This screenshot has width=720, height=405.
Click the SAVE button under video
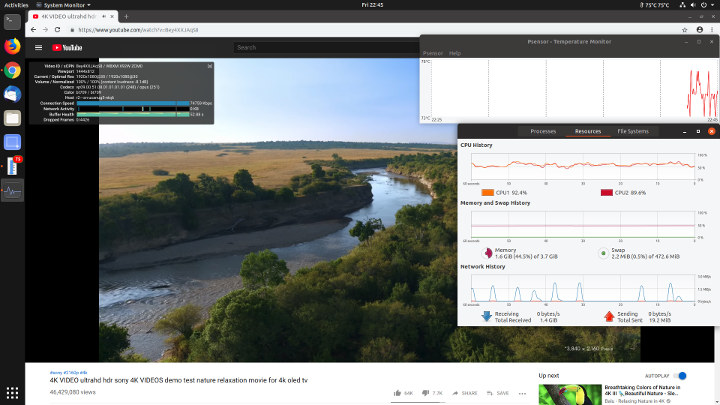[498, 393]
